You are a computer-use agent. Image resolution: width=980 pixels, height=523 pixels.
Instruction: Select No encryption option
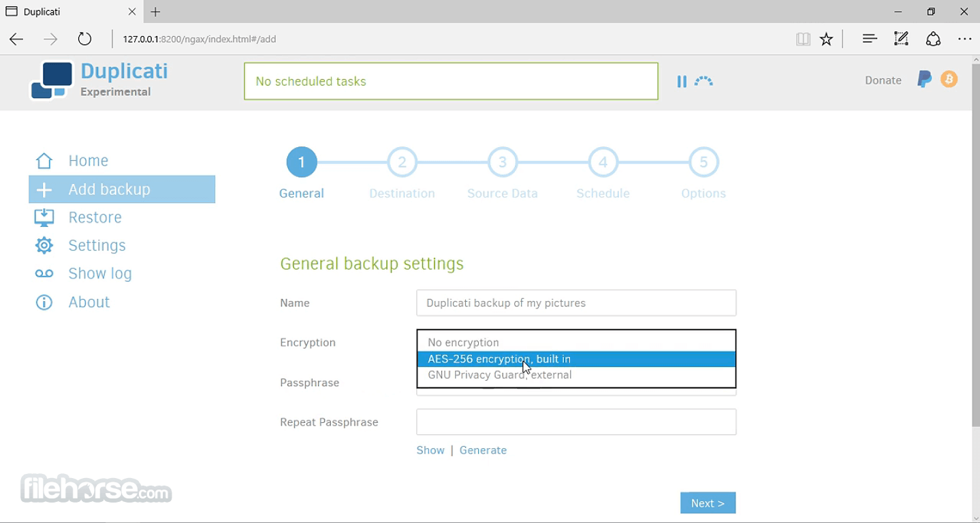pos(576,343)
